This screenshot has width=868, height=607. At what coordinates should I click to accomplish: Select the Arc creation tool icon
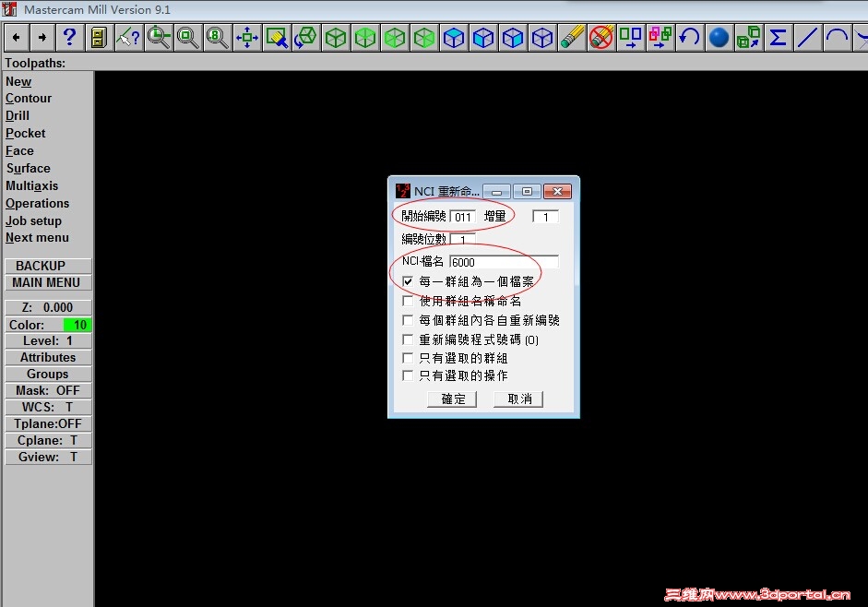[835, 37]
